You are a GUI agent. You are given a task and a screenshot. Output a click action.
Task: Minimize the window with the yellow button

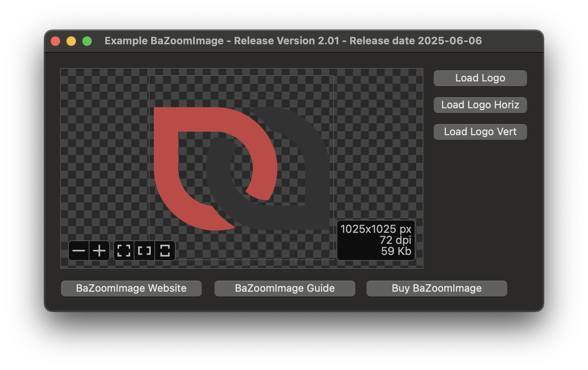pyautogui.click(x=71, y=41)
